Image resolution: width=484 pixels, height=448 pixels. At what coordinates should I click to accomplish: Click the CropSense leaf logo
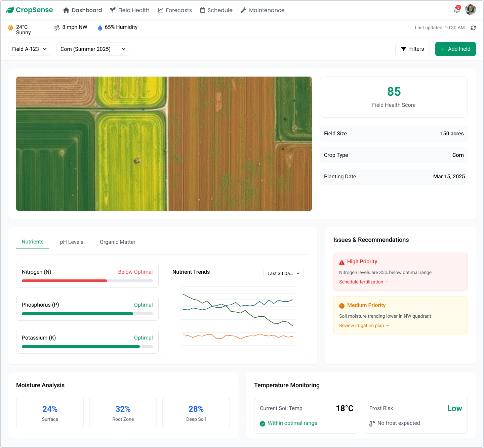coord(10,10)
